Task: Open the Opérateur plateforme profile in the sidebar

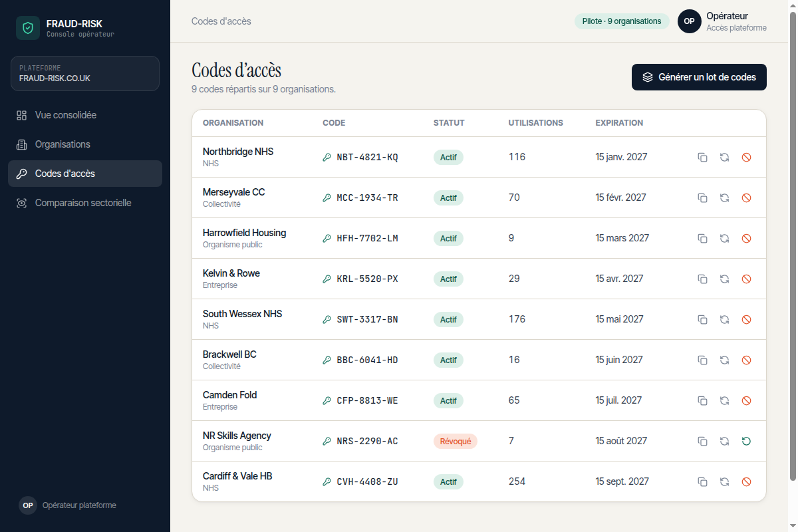Action: [x=68, y=505]
